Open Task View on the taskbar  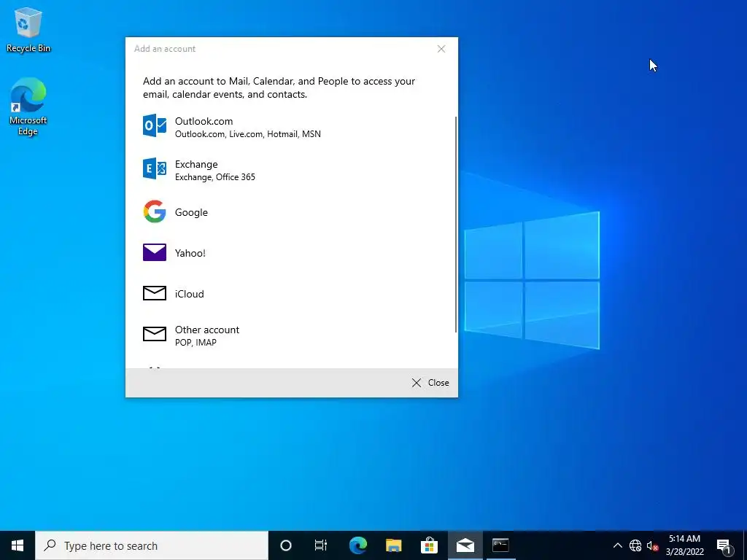321,545
